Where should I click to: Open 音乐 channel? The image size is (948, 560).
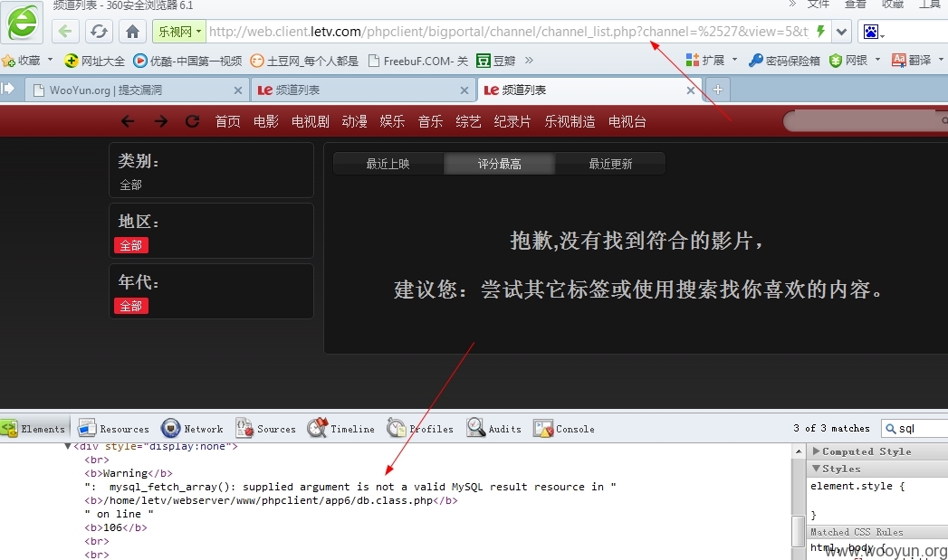click(x=430, y=121)
